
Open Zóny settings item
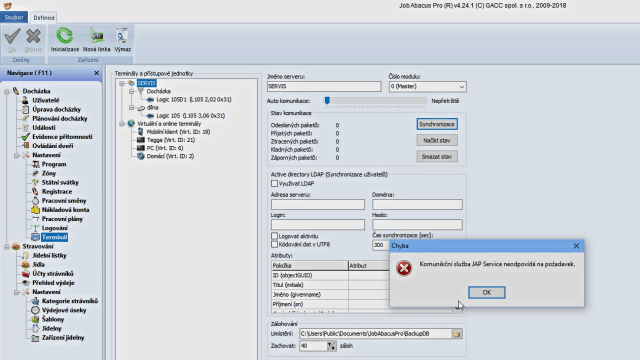pyautogui.click(x=49, y=173)
